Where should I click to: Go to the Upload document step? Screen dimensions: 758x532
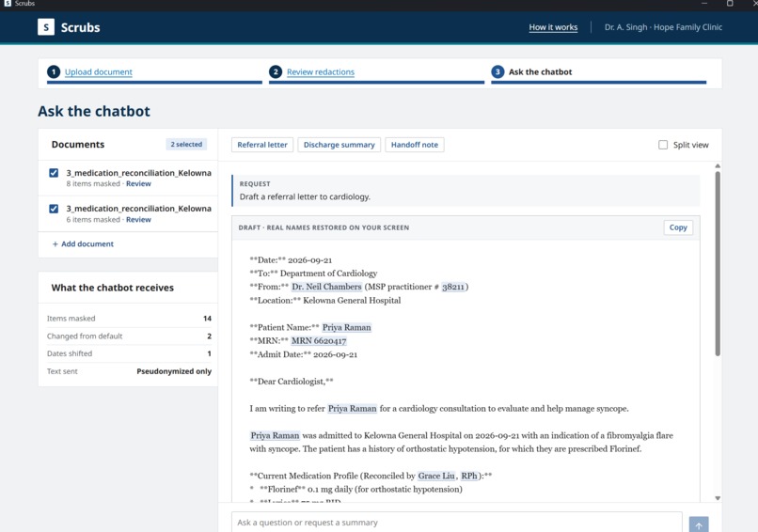[x=98, y=72]
